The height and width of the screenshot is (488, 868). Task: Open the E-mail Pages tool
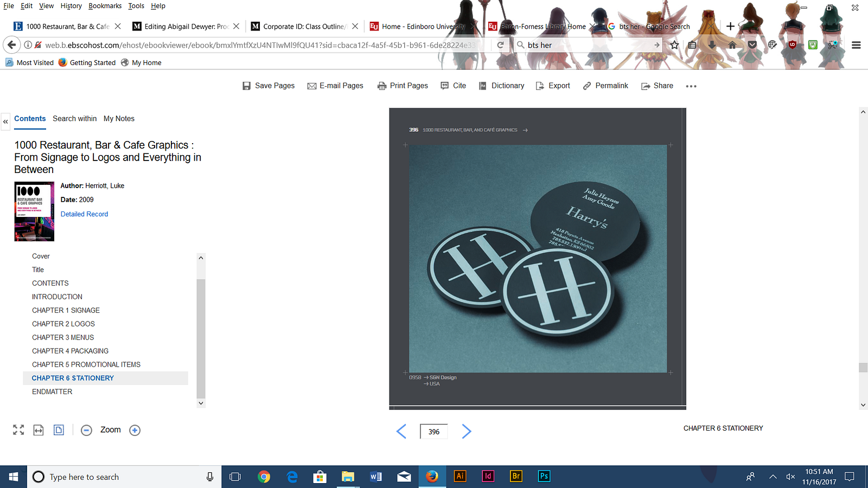tap(335, 86)
